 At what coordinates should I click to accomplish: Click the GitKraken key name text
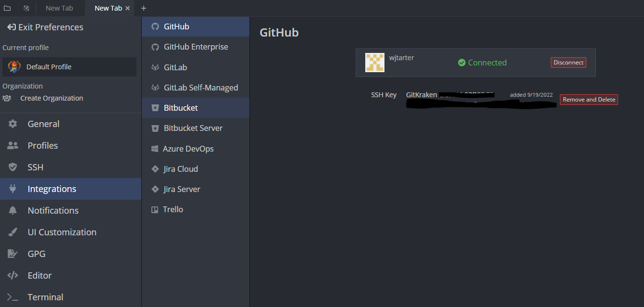click(421, 95)
